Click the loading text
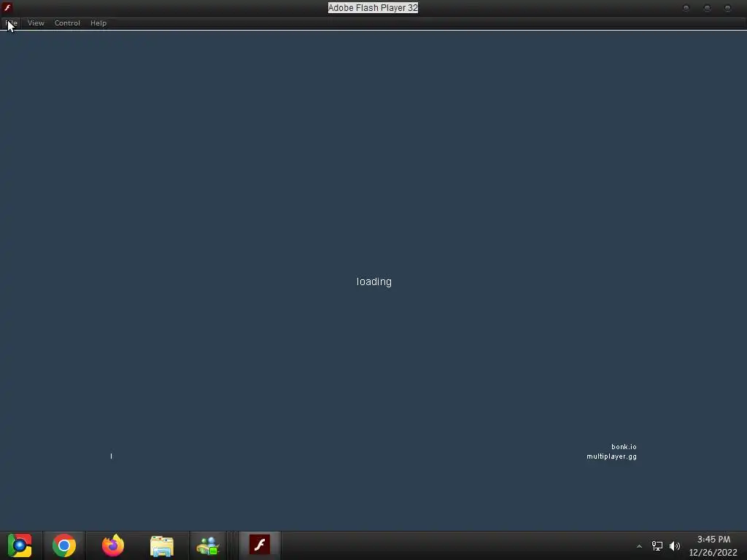This screenshot has width=747, height=560. pyautogui.click(x=374, y=281)
